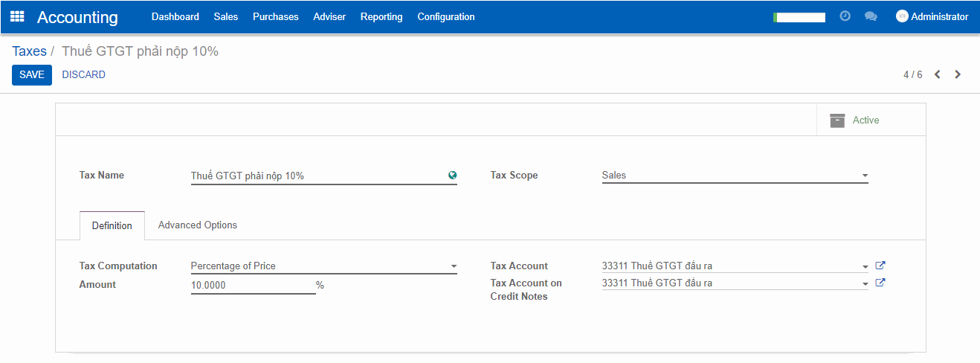Open the chat conversations icon
The height and width of the screenshot is (363, 980).
click(871, 16)
